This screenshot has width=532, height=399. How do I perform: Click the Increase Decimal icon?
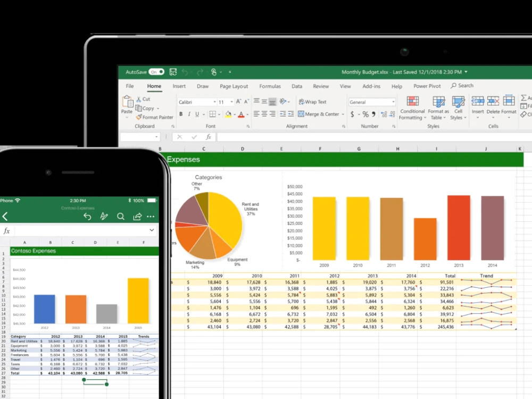[384, 114]
